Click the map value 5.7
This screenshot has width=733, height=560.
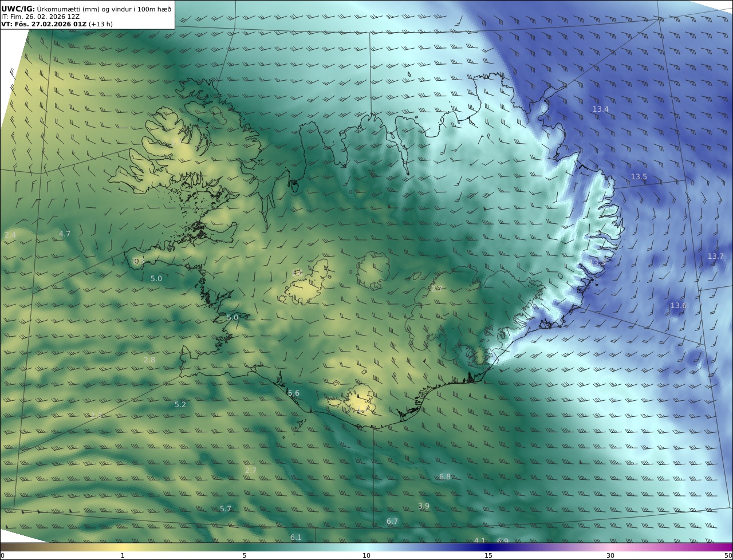(x=226, y=508)
